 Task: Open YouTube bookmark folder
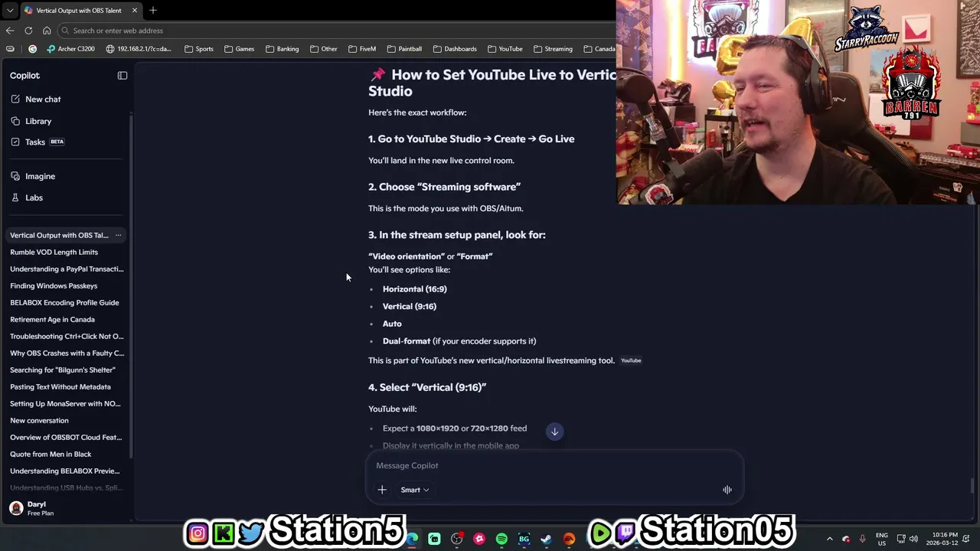pyautogui.click(x=505, y=49)
